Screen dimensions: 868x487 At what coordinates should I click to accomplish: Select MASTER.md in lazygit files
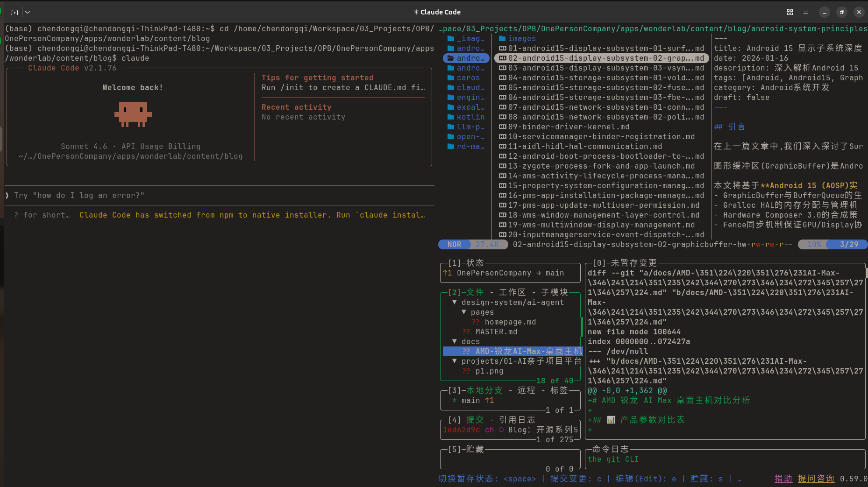496,332
